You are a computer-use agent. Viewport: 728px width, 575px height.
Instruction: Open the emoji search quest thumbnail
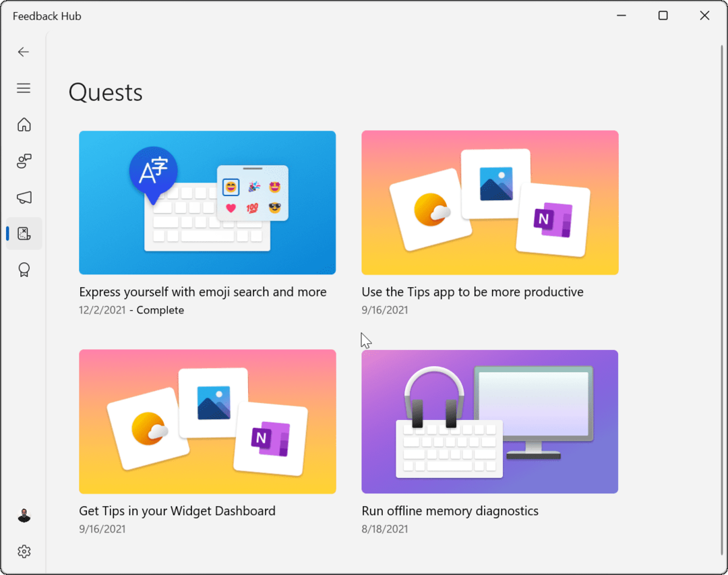click(207, 202)
